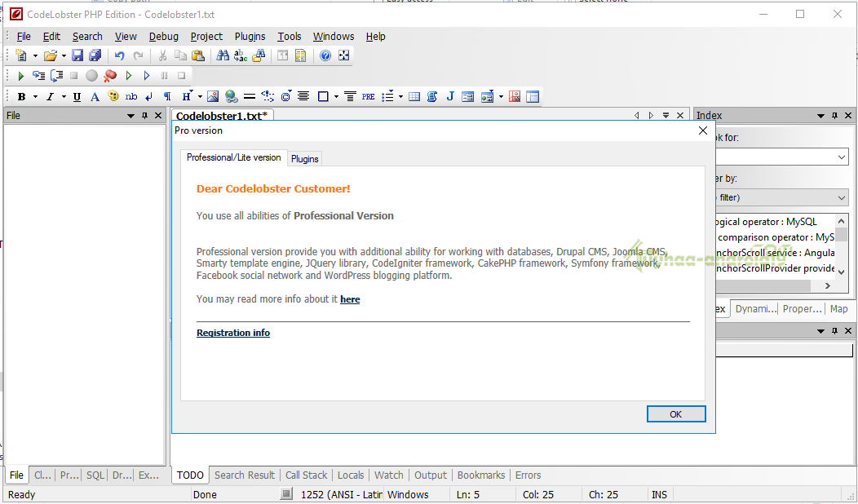858x504 pixels.
Task: Open the Plugins menu
Action: 250,37
